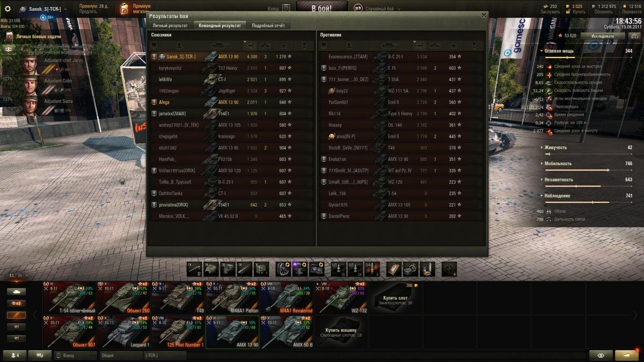The height and width of the screenshot is (362, 644).
Task: Open the Взвод chat tab
Action: coord(75,355)
